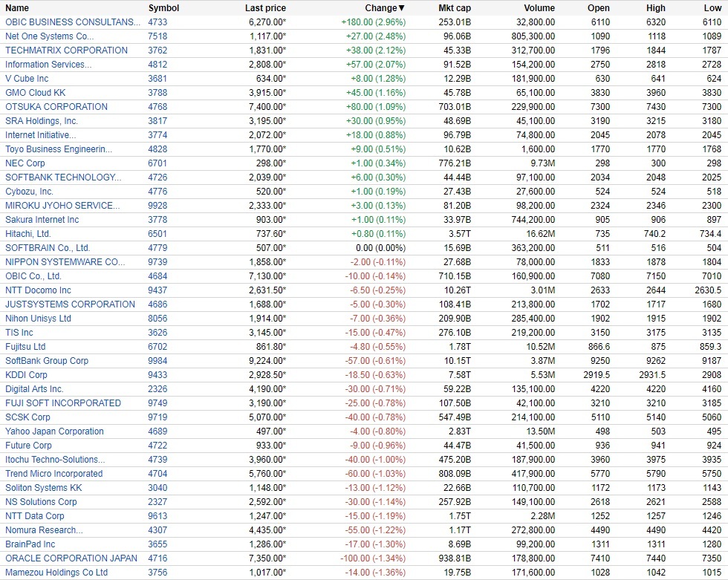Open Internet Initiative company link
This screenshot has width=728, height=580.
[x=40, y=135]
